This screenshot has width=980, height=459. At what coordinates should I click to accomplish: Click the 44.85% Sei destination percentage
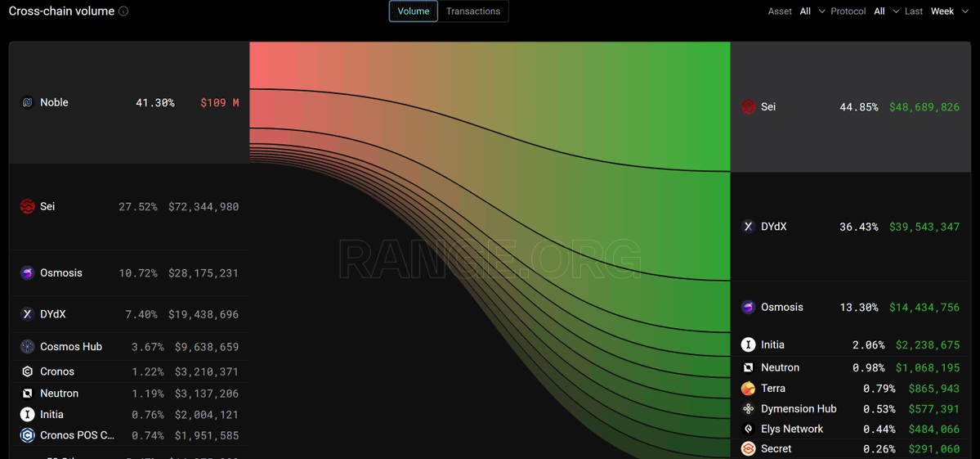pyautogui.click(x=859, y=107)
